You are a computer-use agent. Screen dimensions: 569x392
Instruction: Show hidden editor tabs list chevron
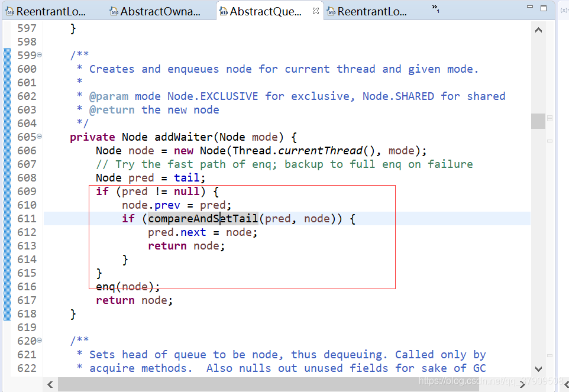click(435, 8)
